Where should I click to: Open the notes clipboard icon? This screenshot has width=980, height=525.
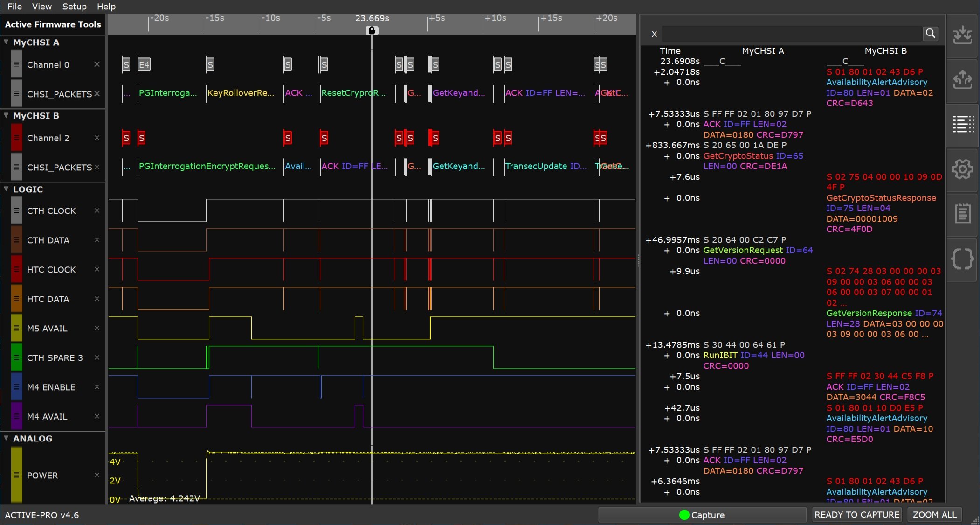tap(962, 214)
